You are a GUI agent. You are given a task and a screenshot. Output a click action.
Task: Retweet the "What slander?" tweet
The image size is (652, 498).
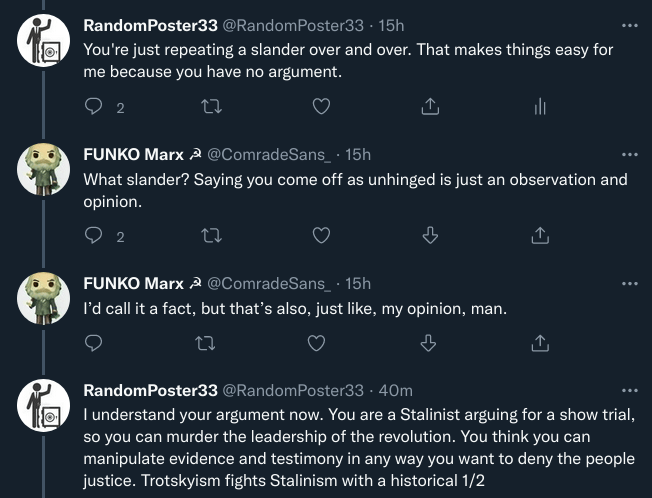click(x=211, y=236)
